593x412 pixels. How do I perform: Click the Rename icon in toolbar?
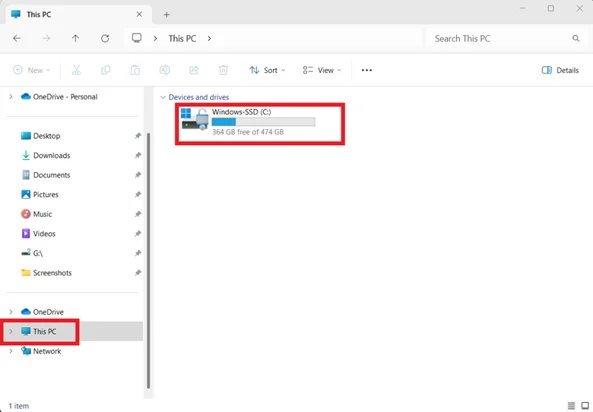[165, 70]
